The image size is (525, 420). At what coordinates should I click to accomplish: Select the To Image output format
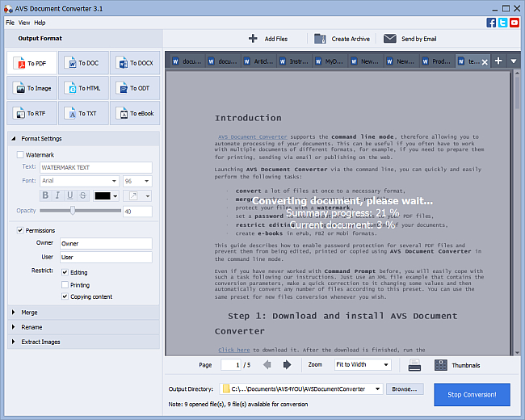tap(31, 88)
